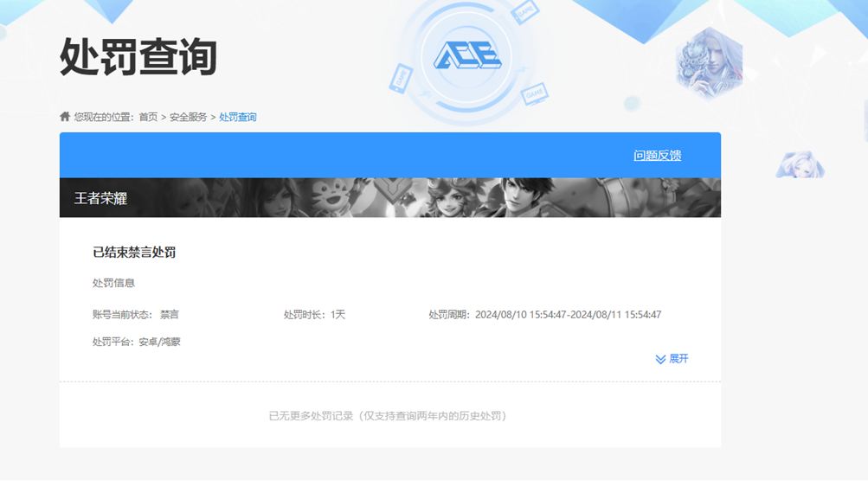Click the home icon in the breadcrumb
Viewport: 868px width, 487px height.
point(65,116)
